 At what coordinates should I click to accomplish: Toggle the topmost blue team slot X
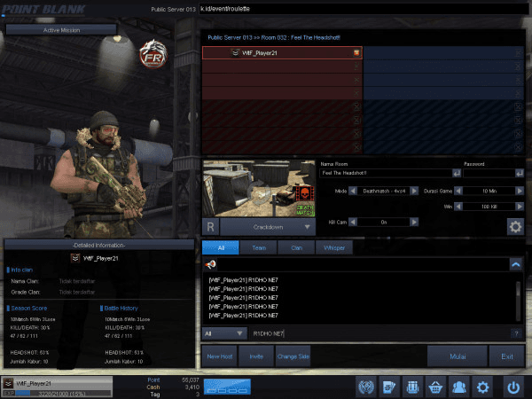click(518, 53)
